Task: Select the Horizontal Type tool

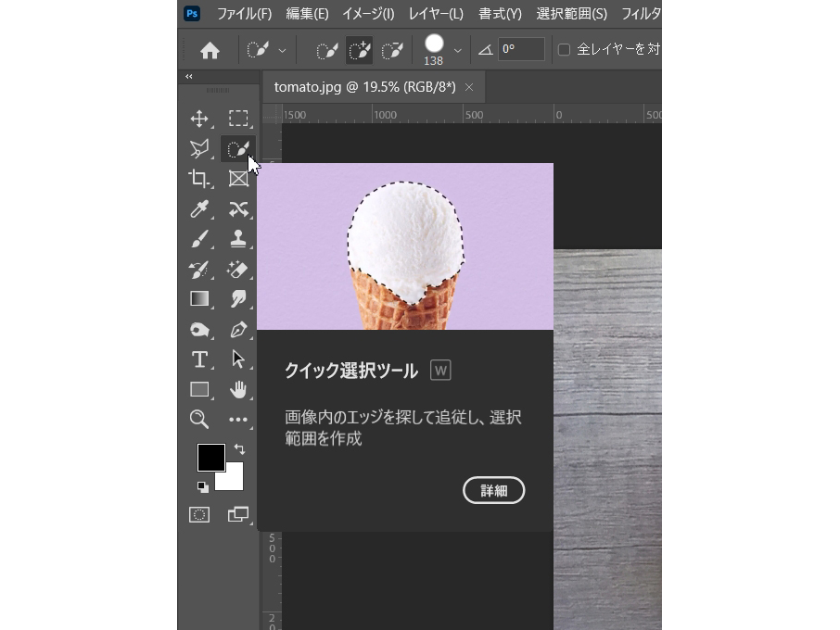Action: coord(198,359)
